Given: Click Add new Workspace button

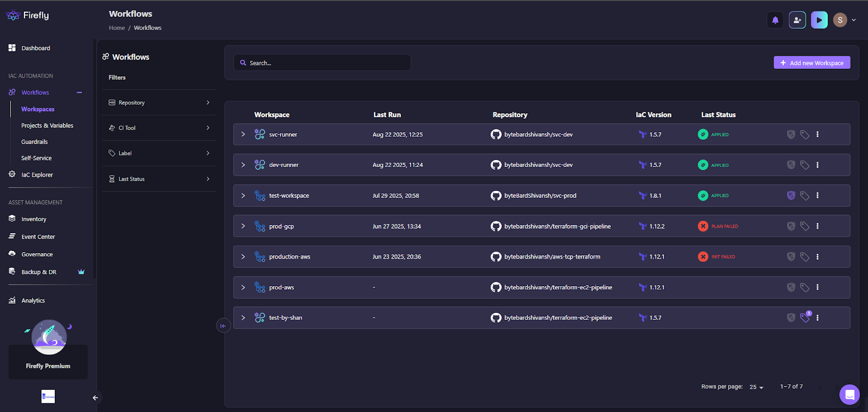Looking at the screenshot, I should tap(812, 63).
